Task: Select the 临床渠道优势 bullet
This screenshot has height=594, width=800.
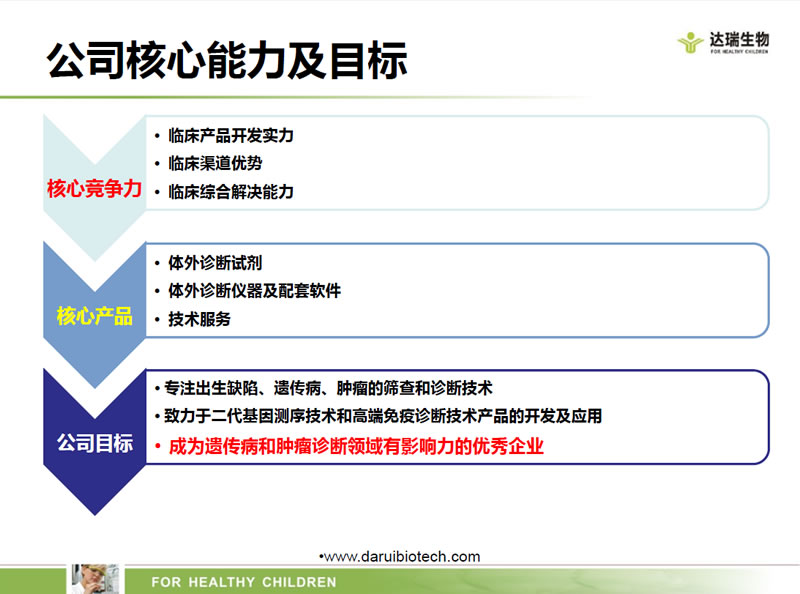Action: pos(215,163)
